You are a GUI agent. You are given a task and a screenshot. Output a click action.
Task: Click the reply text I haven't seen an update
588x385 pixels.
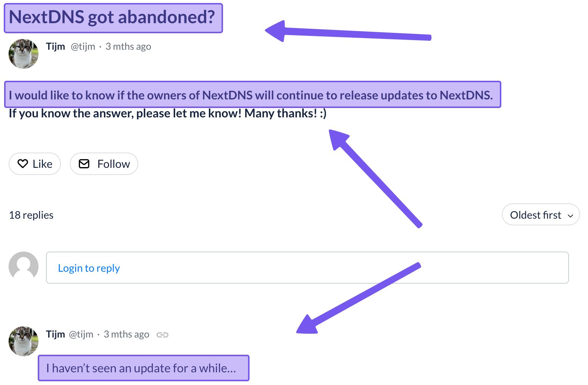(x=141, y=368)
